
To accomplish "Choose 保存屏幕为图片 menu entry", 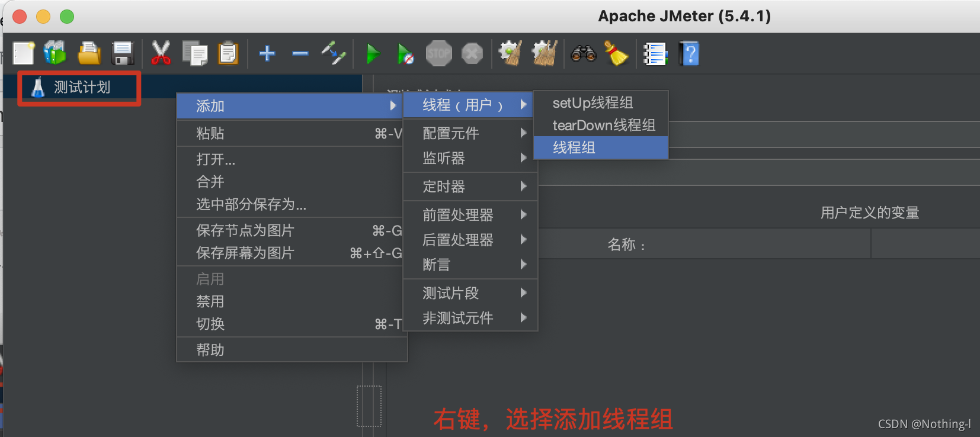I will point(289,253).
